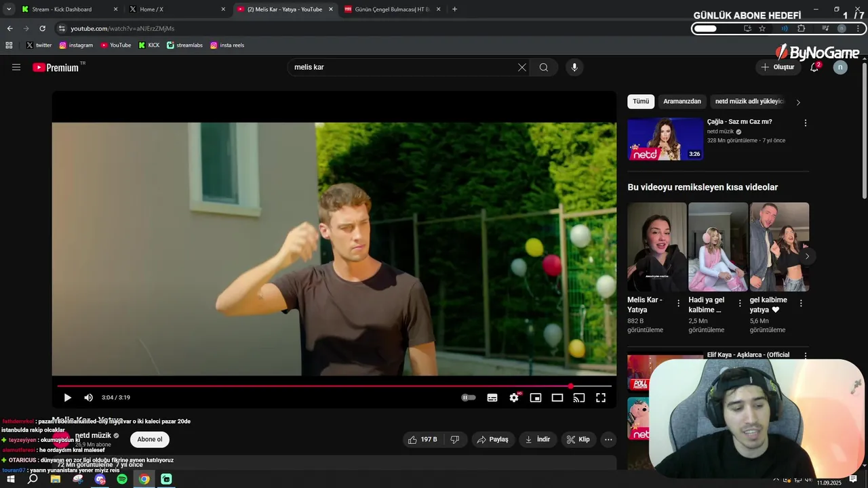The image size is (868, 488).
Task: Click the İndir download button
Action: click(x=538, y=439)
